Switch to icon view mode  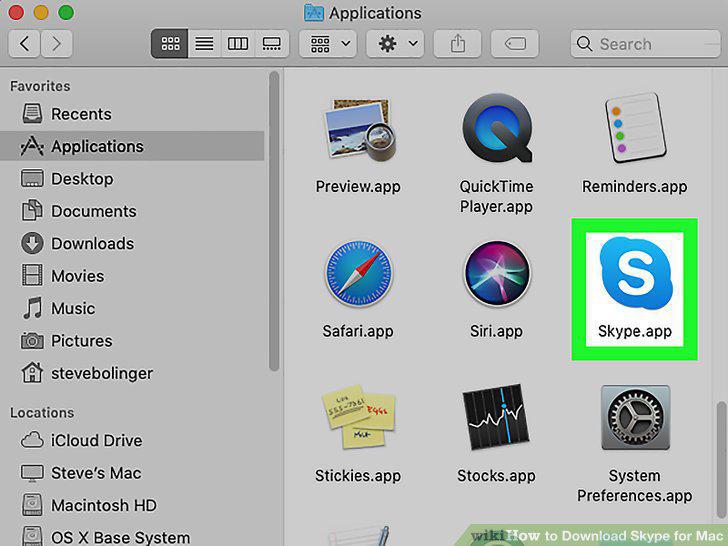170,44
